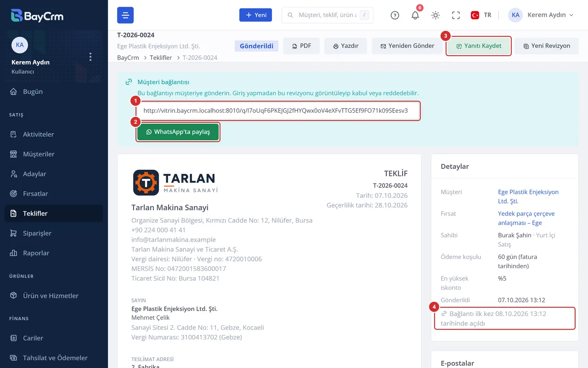The height and width of the screenshot is (368, 588).
Task: Open the help question mark icon
Action: pyautogui.click(x=395, y=15)
